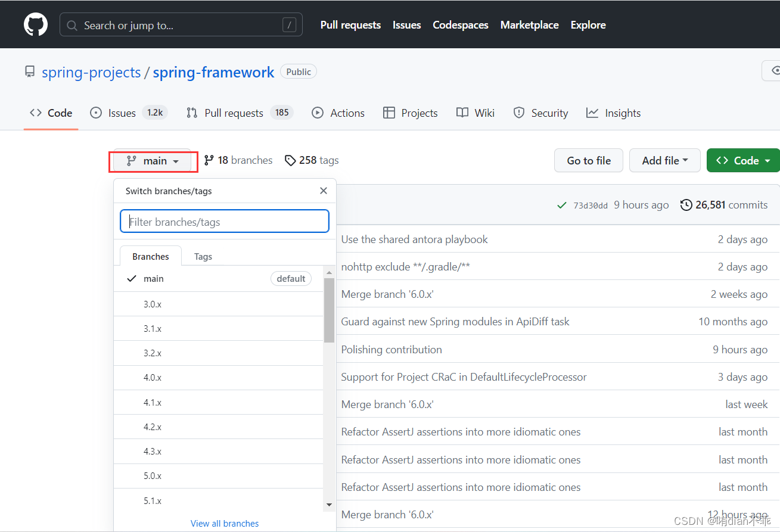Open the Add file dropdown
This screenshot has width=780, height=532.
[x=665, y=160]
